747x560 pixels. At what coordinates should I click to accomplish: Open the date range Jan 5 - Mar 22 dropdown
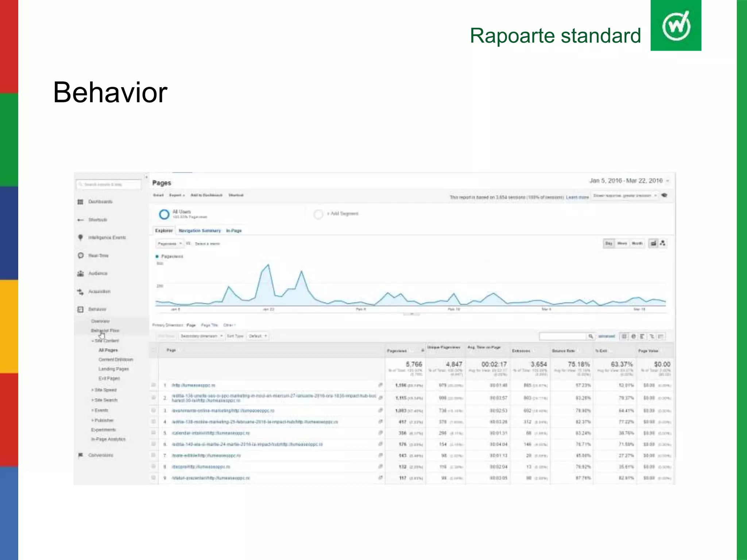tap(630, 181)
